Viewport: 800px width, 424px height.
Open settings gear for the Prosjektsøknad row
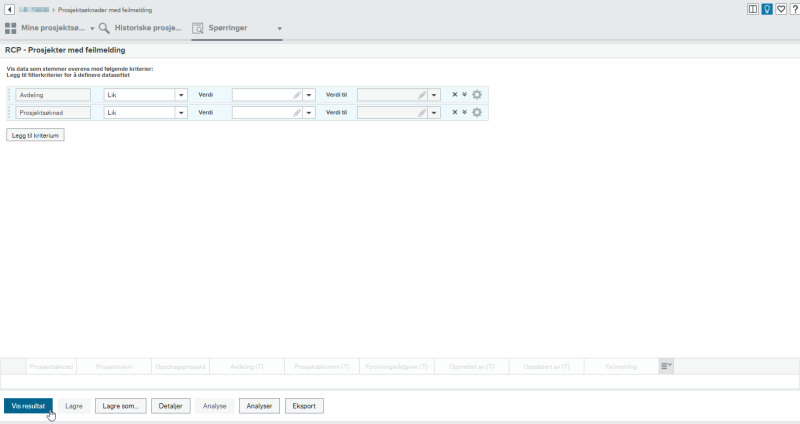(x=477, y=112)
